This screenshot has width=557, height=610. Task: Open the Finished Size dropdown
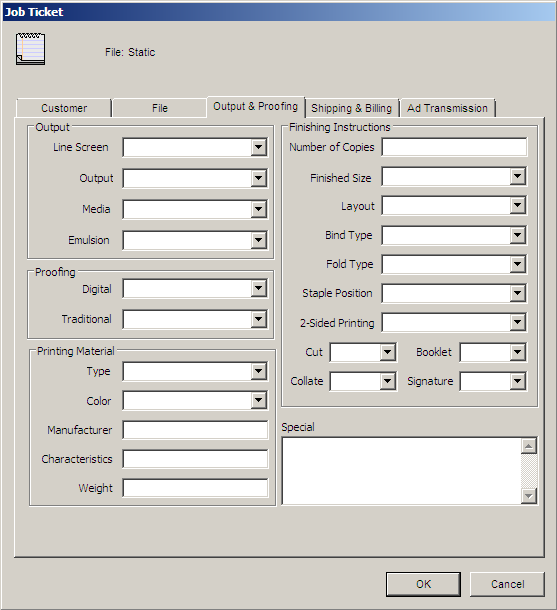pos(517,177)
